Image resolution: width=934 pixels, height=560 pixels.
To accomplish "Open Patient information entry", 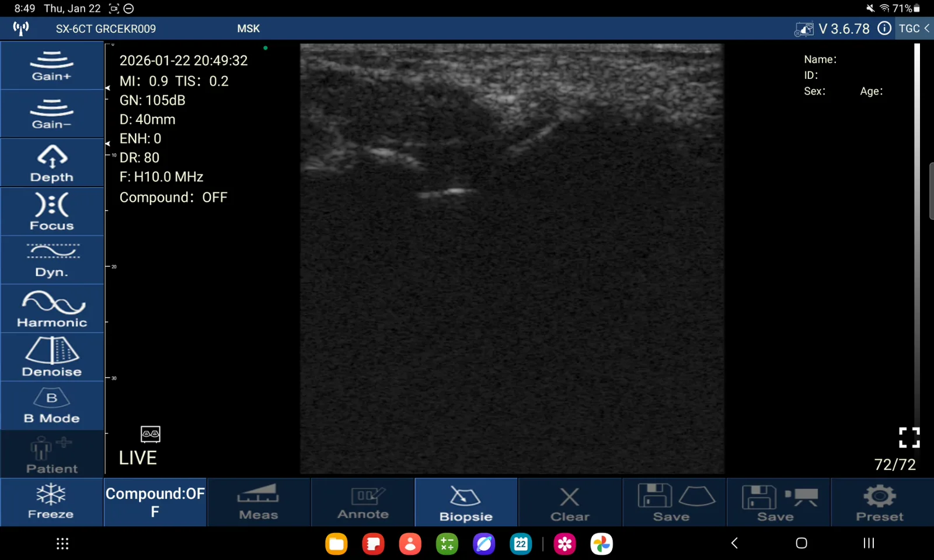I will point(52,454).
